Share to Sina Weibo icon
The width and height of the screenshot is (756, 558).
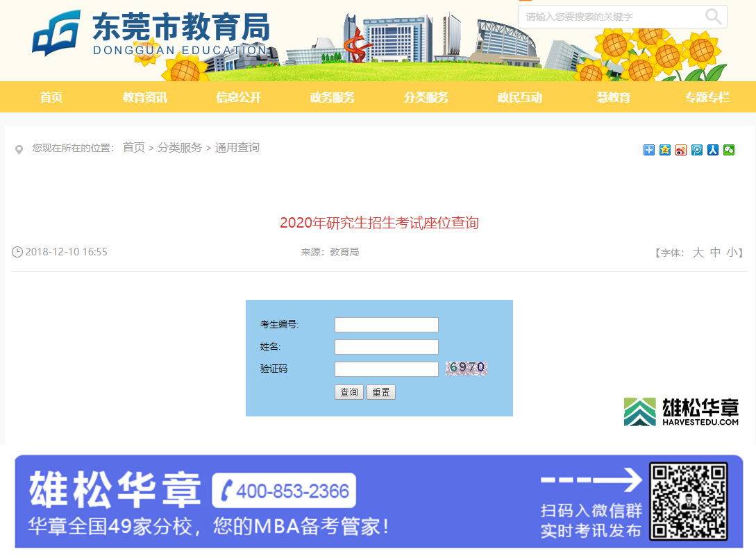tap(680, 149)
